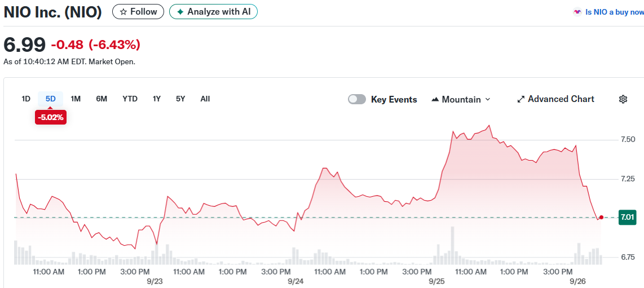The width and height of the screenshot is (644, 288).
Task: Select the 1D time range tab
Action: pos(26,99)
